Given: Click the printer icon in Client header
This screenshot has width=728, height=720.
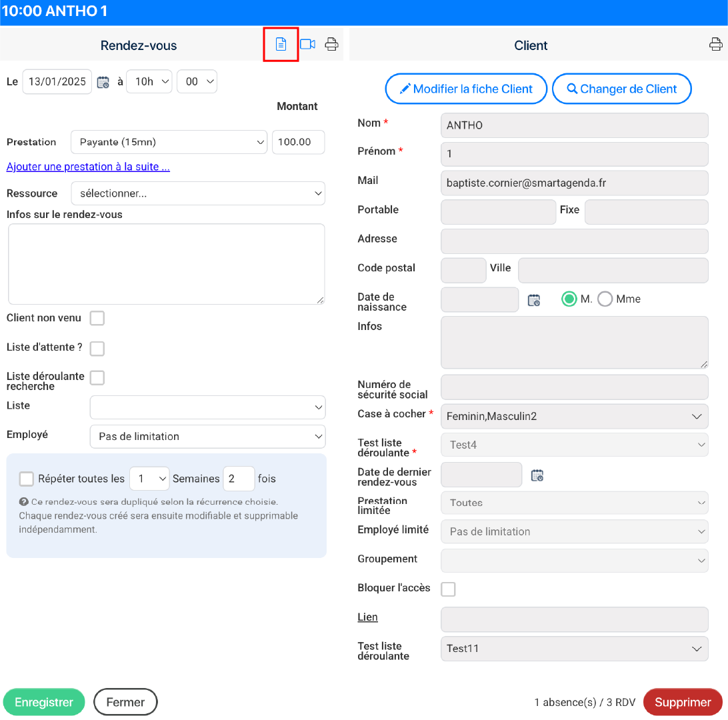Looking at the screenshot, I should coord(715,45).
